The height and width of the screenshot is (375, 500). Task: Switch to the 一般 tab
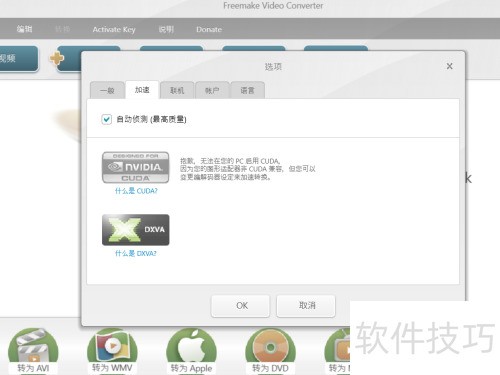(107, 90)
